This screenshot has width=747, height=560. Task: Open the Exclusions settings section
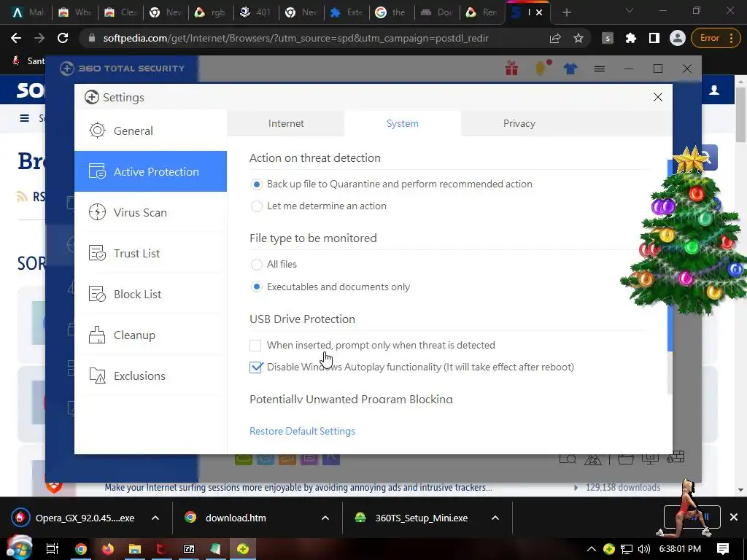(150, 376)
